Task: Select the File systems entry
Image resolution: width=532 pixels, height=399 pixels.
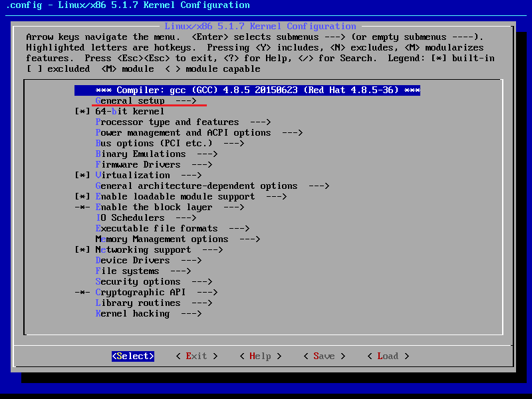Action: coord(143,271)
